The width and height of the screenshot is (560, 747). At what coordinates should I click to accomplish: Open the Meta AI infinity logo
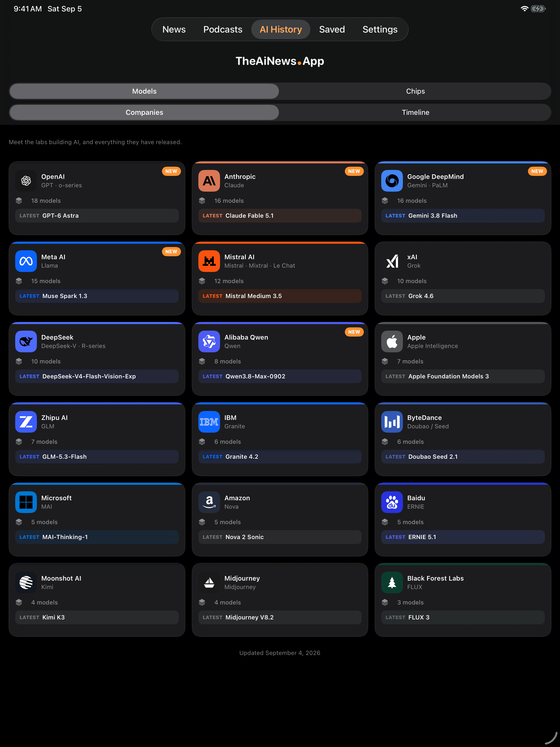[x=26, y=261]
